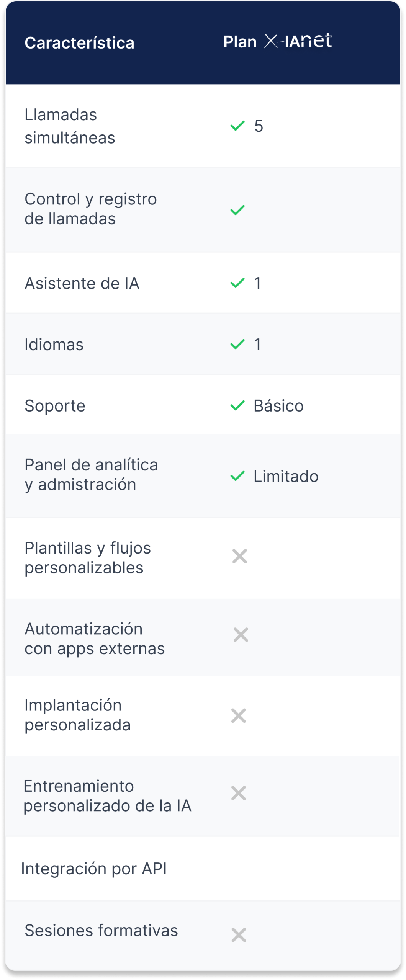
Task: Click the Limitado value text
Action: point(286,476)
